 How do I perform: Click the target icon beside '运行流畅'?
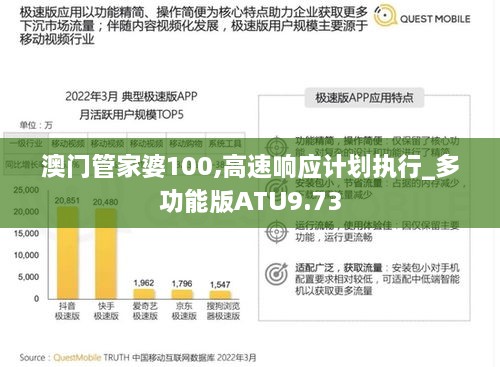tap(276, 232)
